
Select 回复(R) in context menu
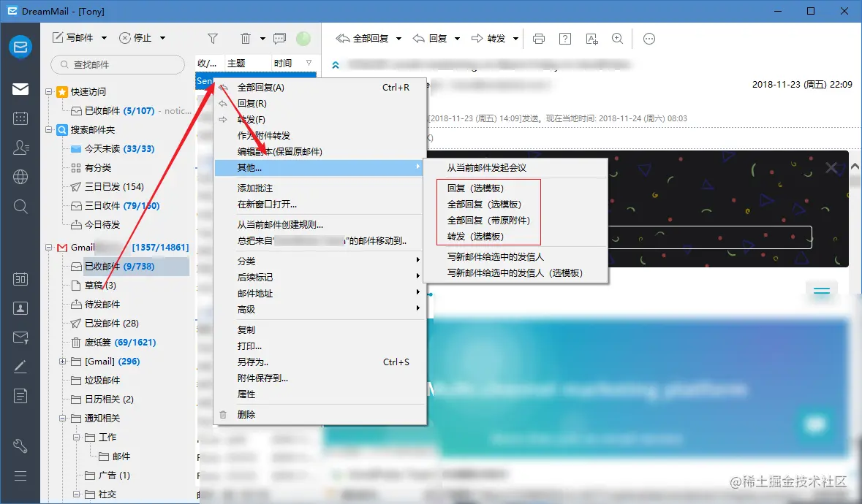[x=320, y=103]
